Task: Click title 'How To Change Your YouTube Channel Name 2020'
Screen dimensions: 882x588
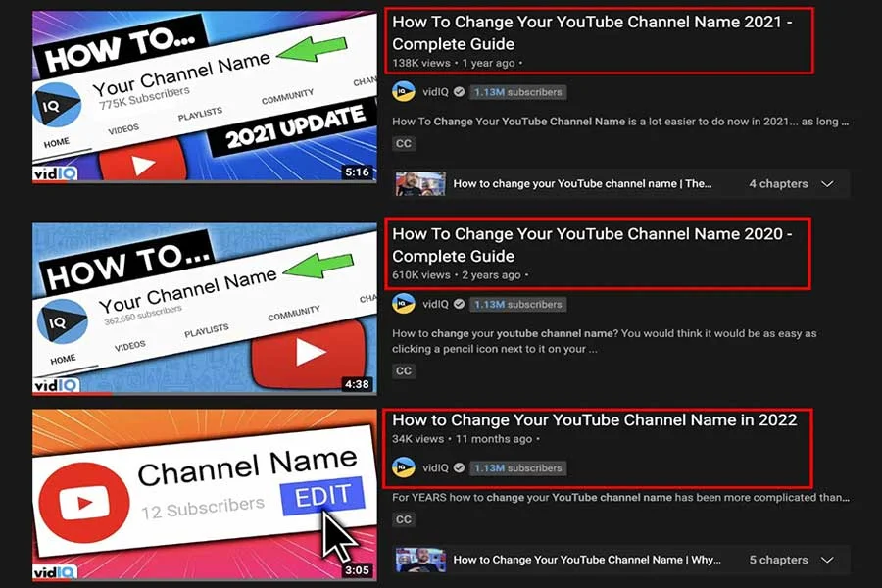Action: (x=592, y=245)
